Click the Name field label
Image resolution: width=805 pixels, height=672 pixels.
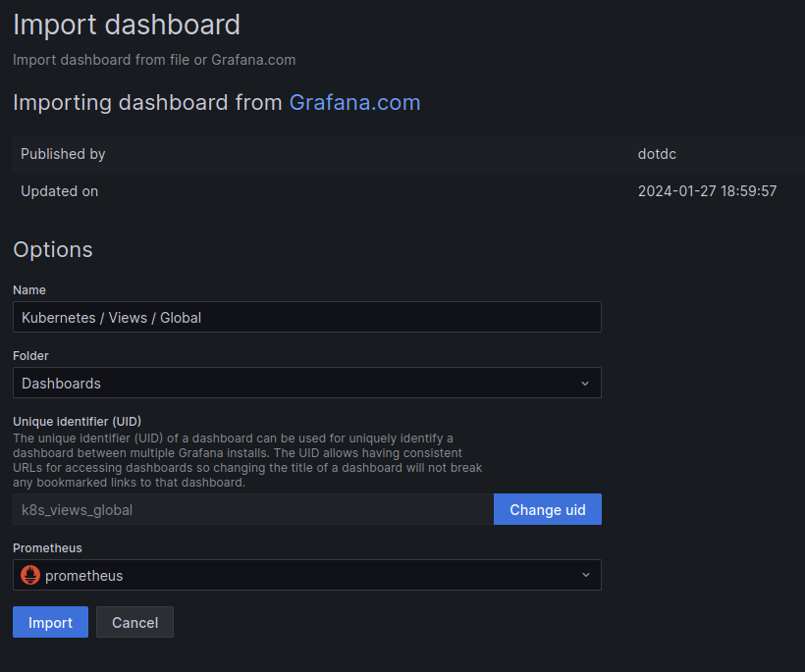coord(29,289)
